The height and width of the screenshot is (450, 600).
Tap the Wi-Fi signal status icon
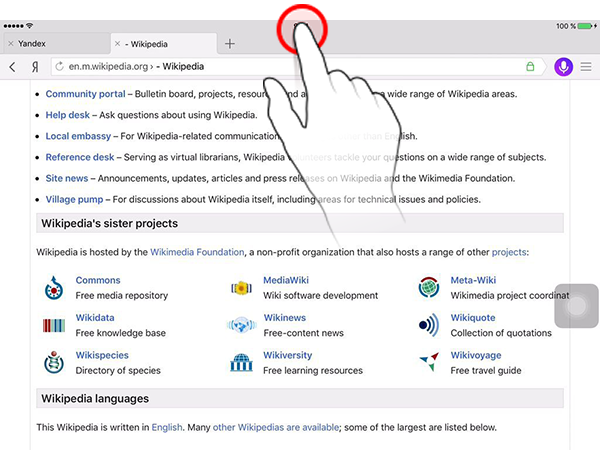[29, 26]
